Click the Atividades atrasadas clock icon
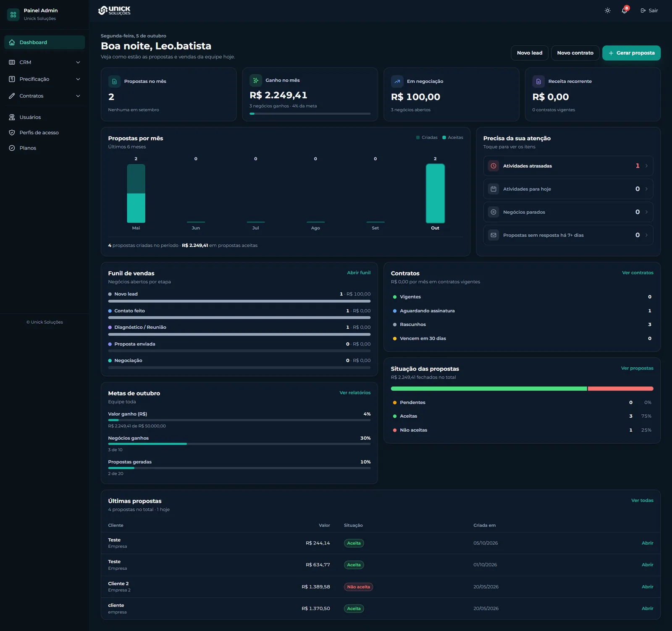 click(x=493, y=166)
